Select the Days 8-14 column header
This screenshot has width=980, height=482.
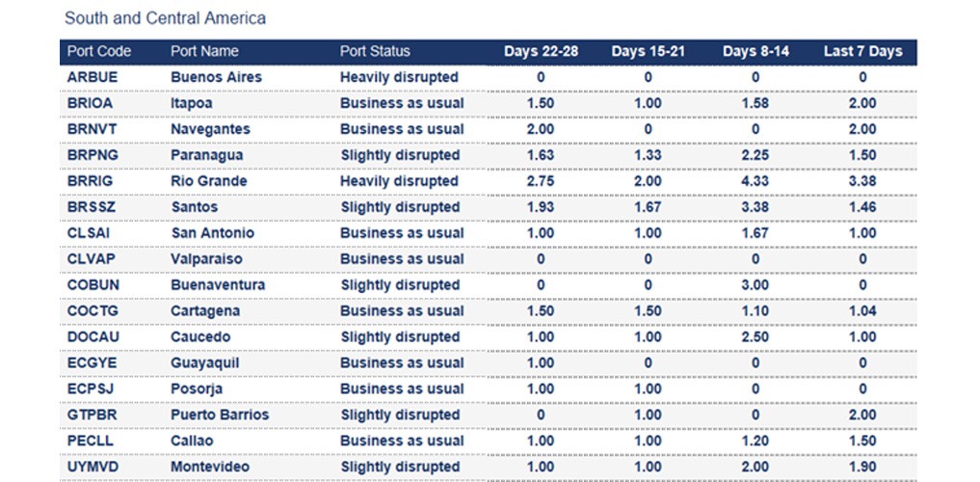pos(755,52)
